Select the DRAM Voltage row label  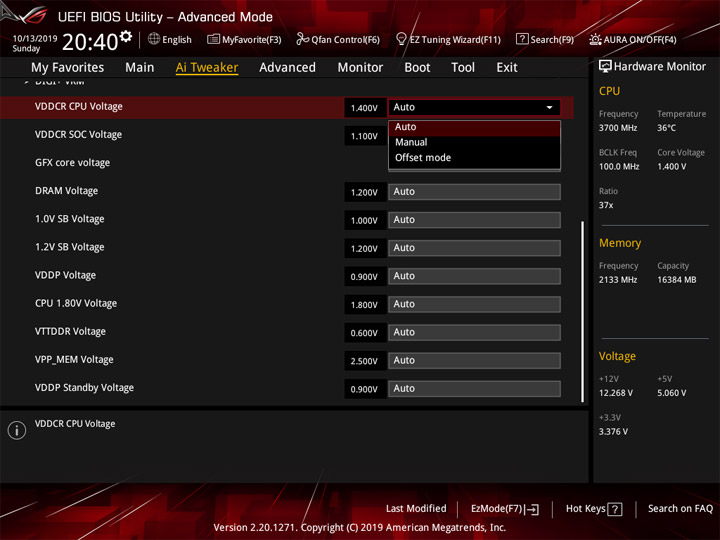coord(67,191)
